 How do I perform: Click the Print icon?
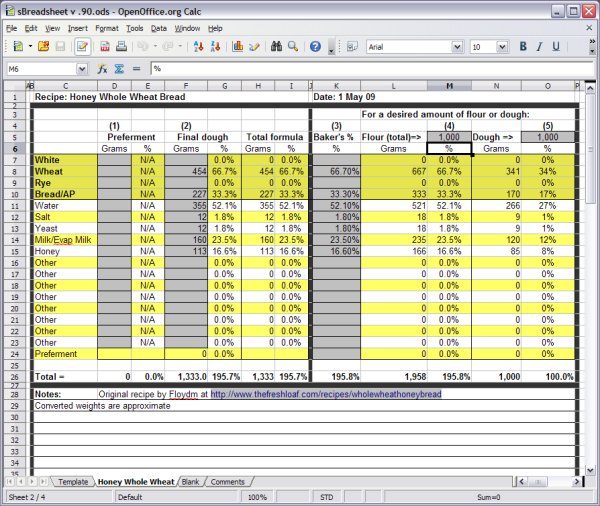[121, 47]
